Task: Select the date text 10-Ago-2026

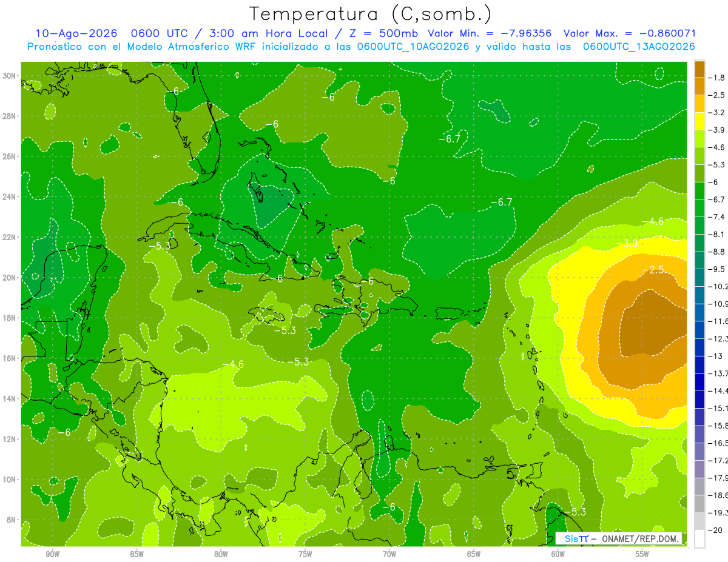Action: click(76, 33)
